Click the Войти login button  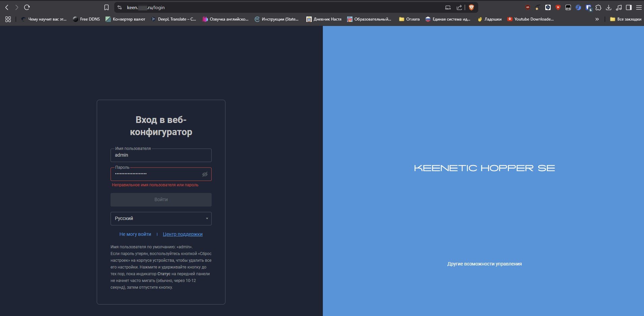(x=161, y=200)
